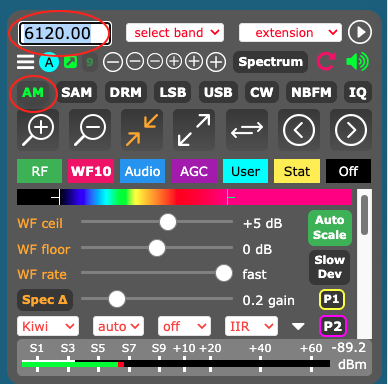Click the first circled minus icon
Viewport: 388px width, 384px height.
[x=113, y=62]
